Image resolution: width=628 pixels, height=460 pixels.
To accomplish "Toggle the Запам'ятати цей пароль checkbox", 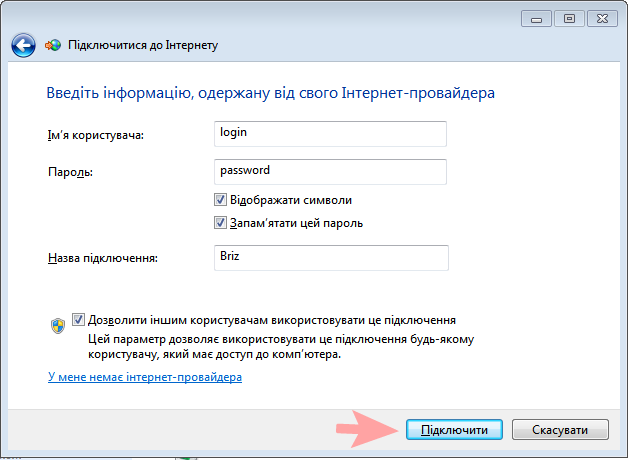I will point(220,222).
